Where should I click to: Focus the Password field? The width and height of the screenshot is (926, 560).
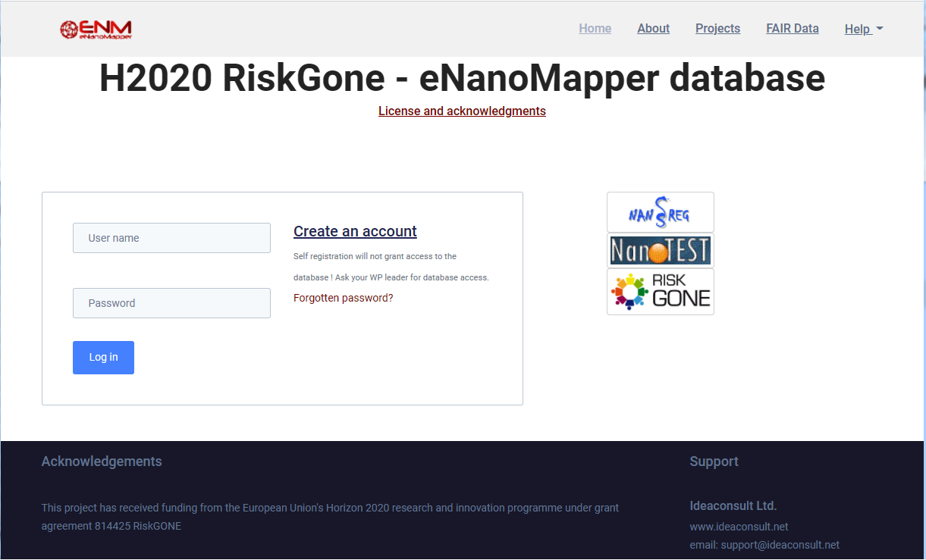tap(171, 303)
